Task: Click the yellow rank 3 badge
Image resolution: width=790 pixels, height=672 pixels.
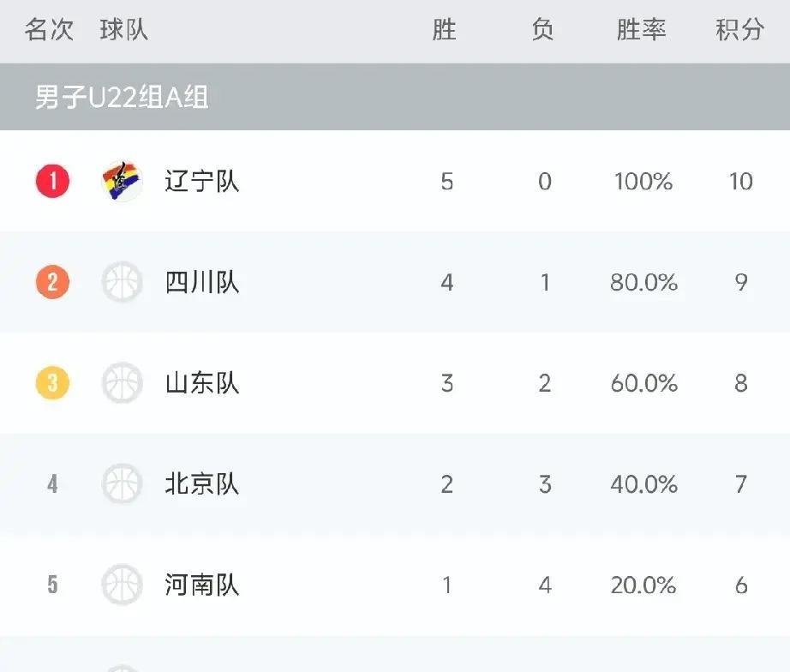Action: [x=51, y=383]
